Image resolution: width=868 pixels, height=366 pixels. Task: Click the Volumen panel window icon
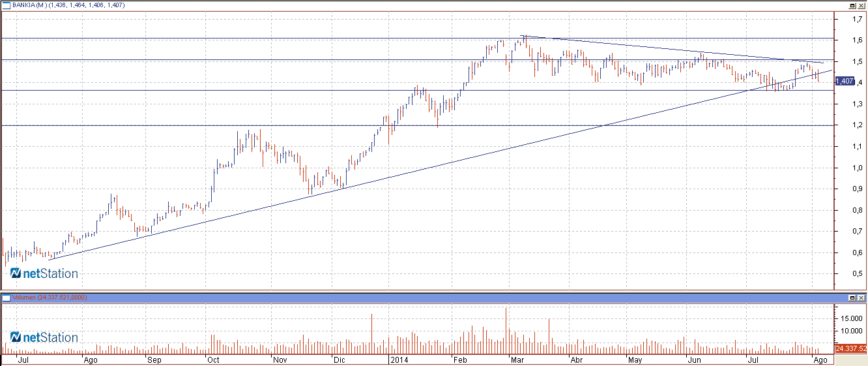click(5, 297)
